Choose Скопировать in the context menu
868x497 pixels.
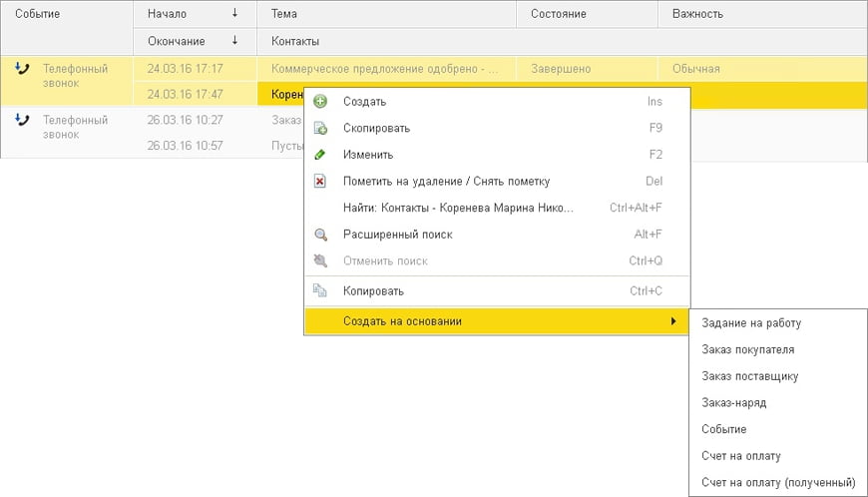(x=497, y=128)
